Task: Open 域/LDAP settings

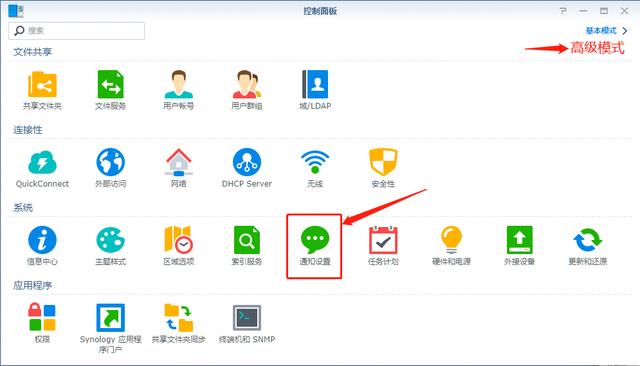Action: (x=315, y=84)
